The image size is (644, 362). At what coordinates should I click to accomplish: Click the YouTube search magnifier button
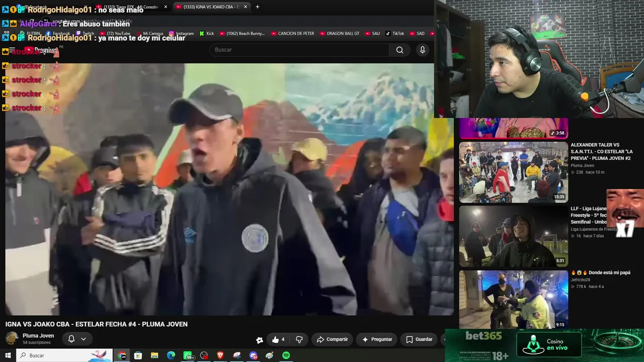399,50
